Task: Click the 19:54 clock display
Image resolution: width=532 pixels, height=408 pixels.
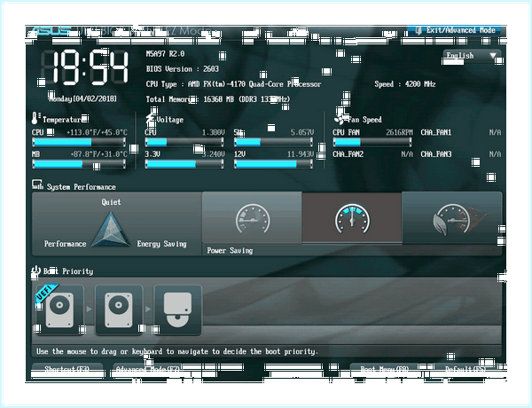Action: tap(85, 67)
